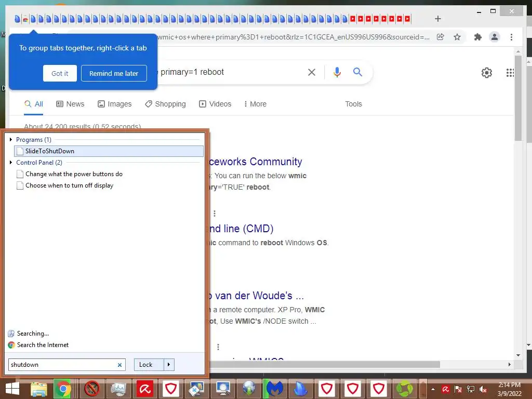Switch to the Shopping results tab
Screen dimensions: 532x399
165,104
